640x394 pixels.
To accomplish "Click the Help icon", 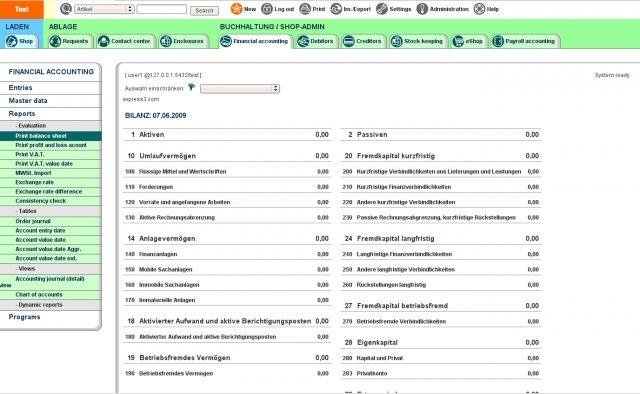I will [479, 9].
